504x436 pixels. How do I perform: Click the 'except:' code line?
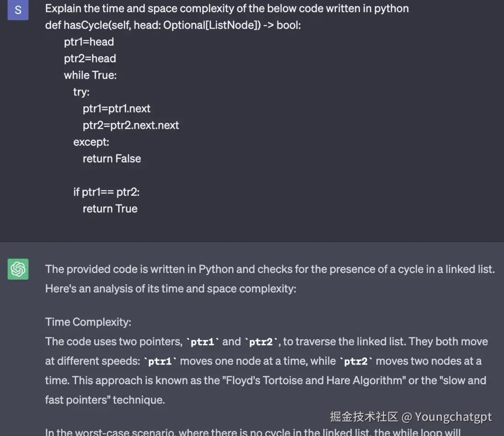pyautogui.click(x=91, y=142)
